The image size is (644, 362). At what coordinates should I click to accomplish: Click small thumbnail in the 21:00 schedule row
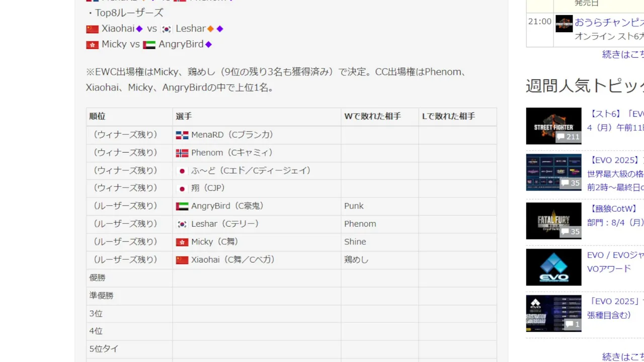pyautogui.click(x=564, y=24)
